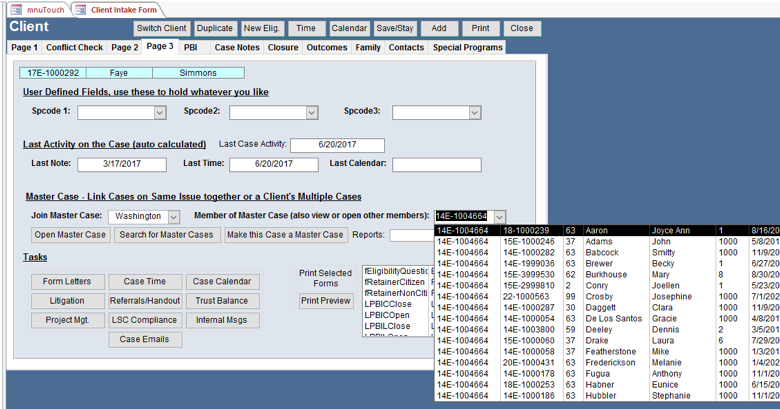
Task: Click the Last Calendar input field
Action: 435,165
